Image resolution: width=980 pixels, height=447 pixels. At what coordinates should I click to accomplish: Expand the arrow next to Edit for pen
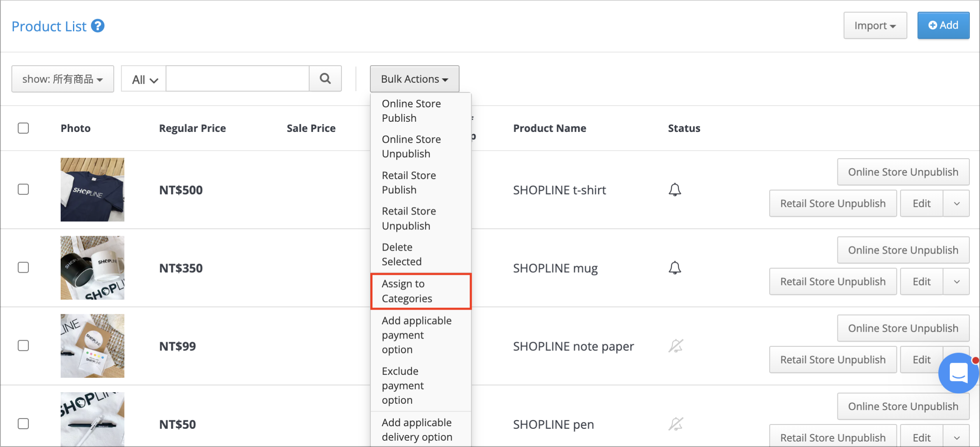957,436
